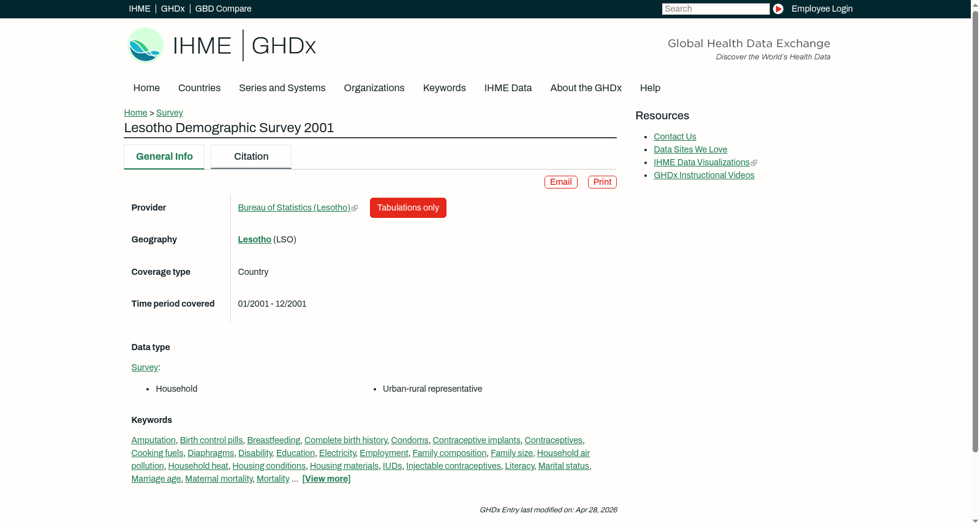Follow the Survey breadcrumb link
This screenshot has width=980, height=527.
[x=170, y=113]
